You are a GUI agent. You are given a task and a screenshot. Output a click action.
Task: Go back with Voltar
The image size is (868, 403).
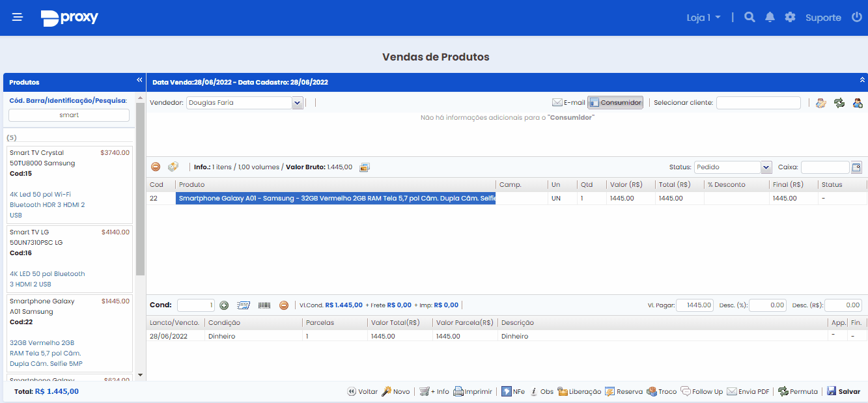tap(362, 391)
